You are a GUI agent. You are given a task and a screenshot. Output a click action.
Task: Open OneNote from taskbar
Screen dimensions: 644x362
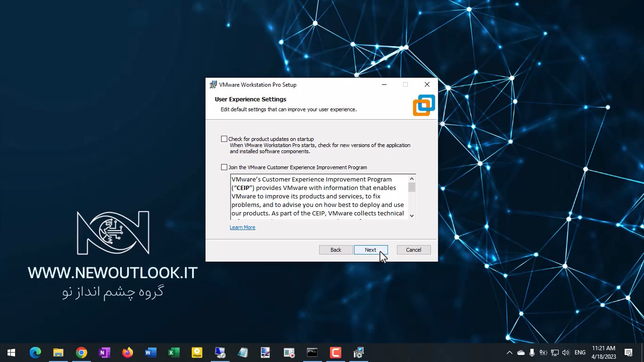[x=105, y=353]
